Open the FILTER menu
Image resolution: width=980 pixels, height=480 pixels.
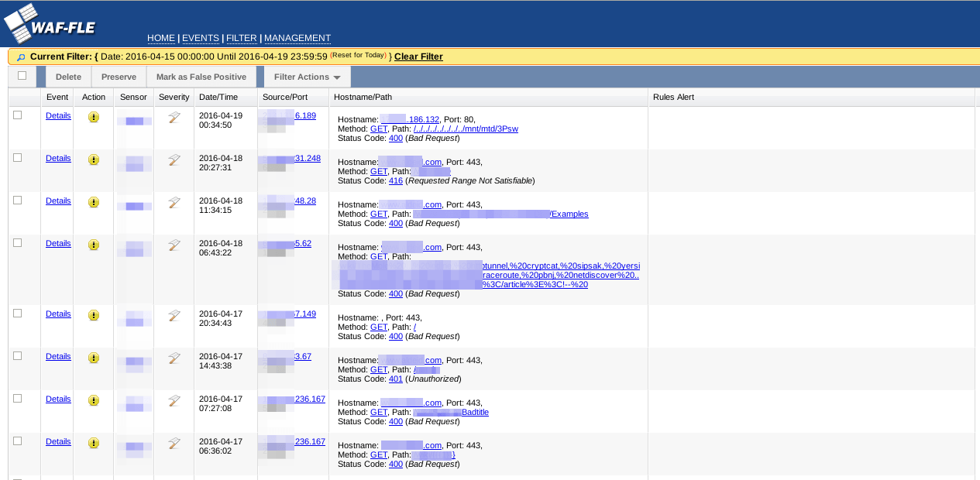(242, 38)
